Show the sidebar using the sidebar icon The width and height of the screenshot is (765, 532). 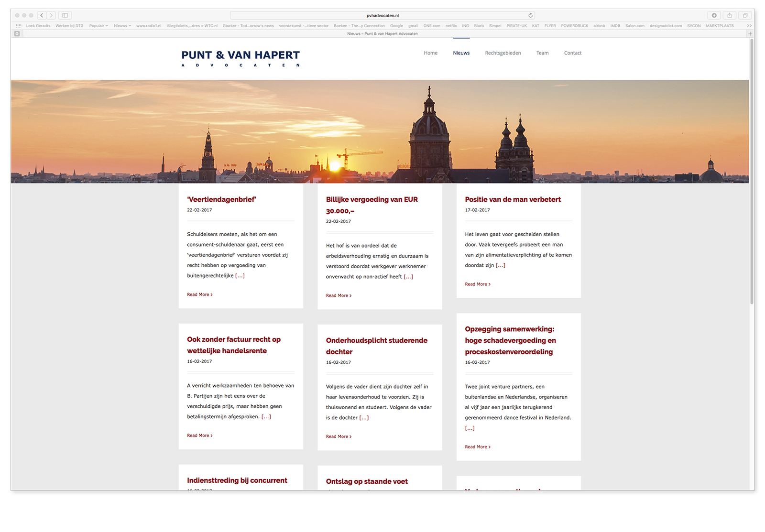pyautogui.click(x=65, y=15)
